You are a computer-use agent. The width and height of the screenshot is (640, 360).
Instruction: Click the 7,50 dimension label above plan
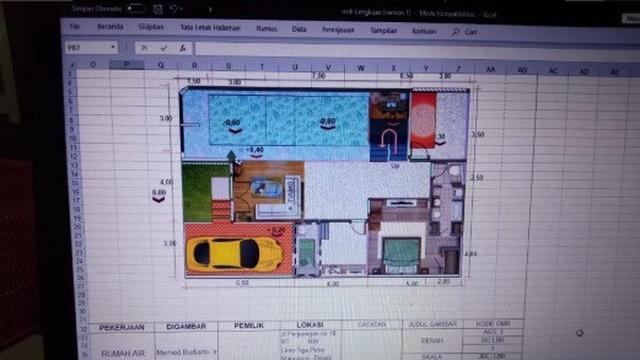tap(318, 76)
